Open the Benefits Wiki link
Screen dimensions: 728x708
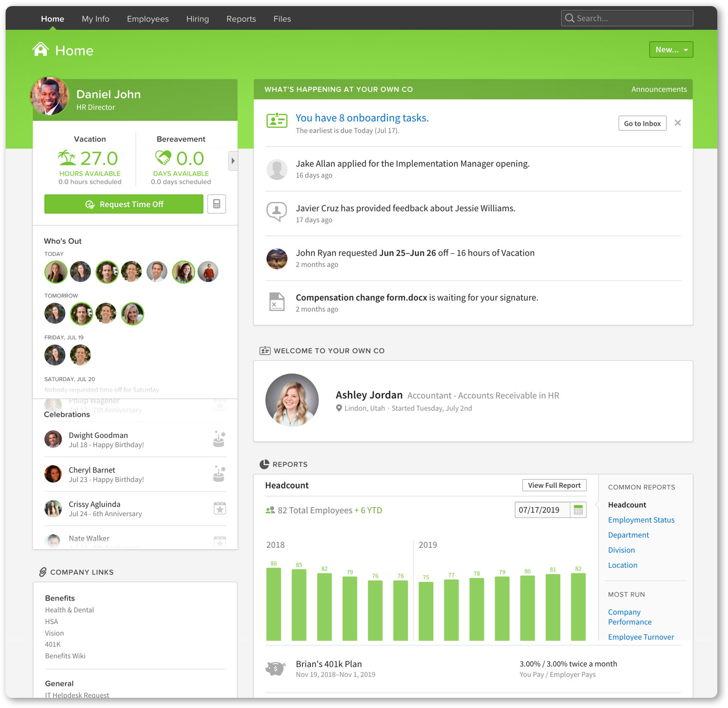click(65, 656)
